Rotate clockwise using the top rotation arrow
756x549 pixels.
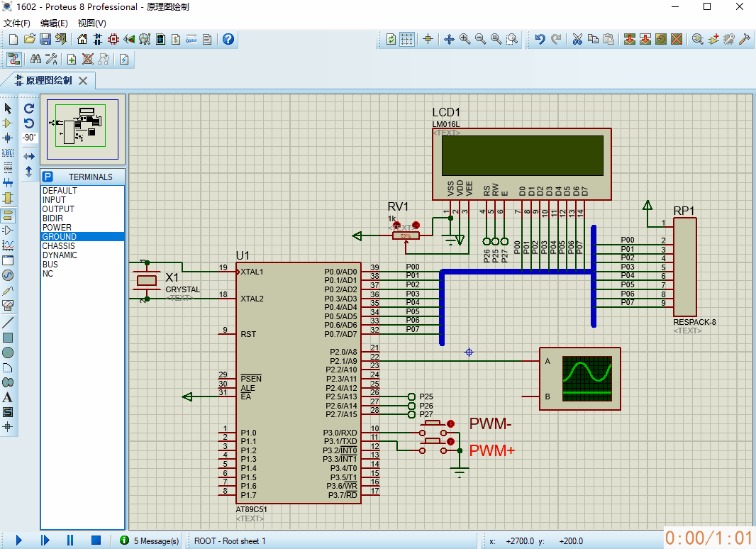coord(29,109)
